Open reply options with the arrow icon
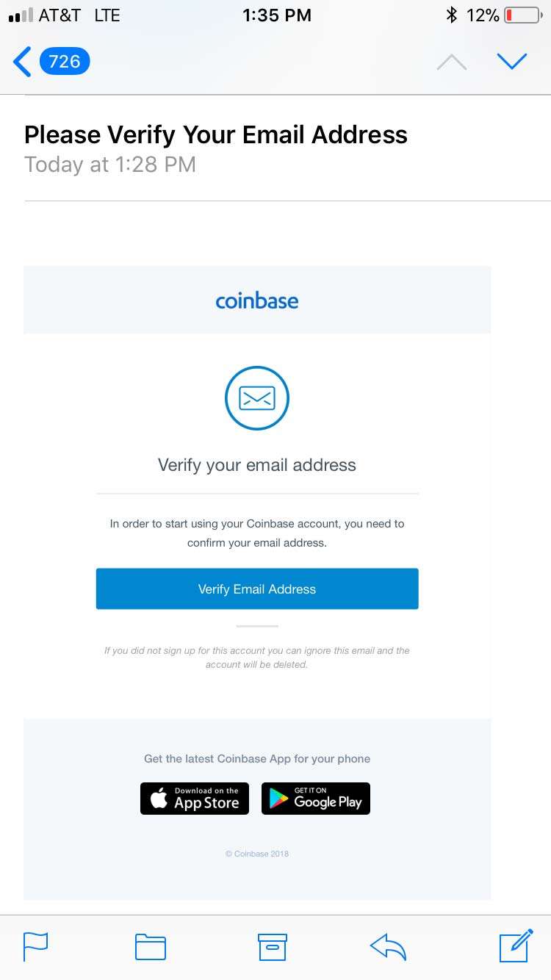The width and height of the screenshot is (551, 980). pyautogui.click(x=388, y=946)
